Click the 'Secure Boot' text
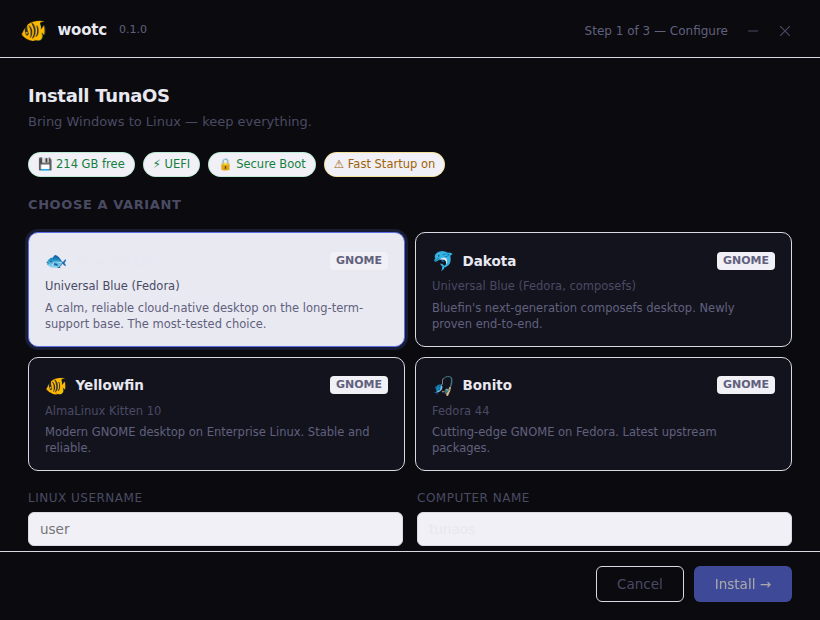The image size is (820, 620). (x=271, y=164)
